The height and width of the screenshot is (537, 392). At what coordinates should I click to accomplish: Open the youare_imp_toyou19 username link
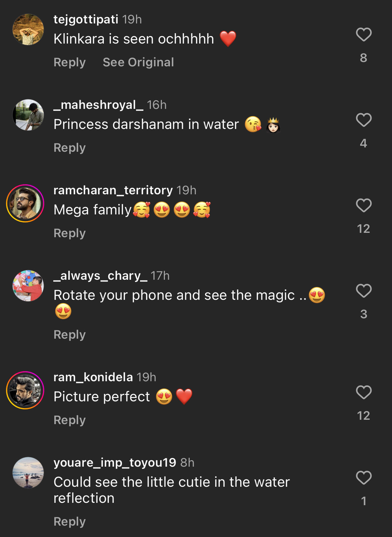[x=115, y=463]
